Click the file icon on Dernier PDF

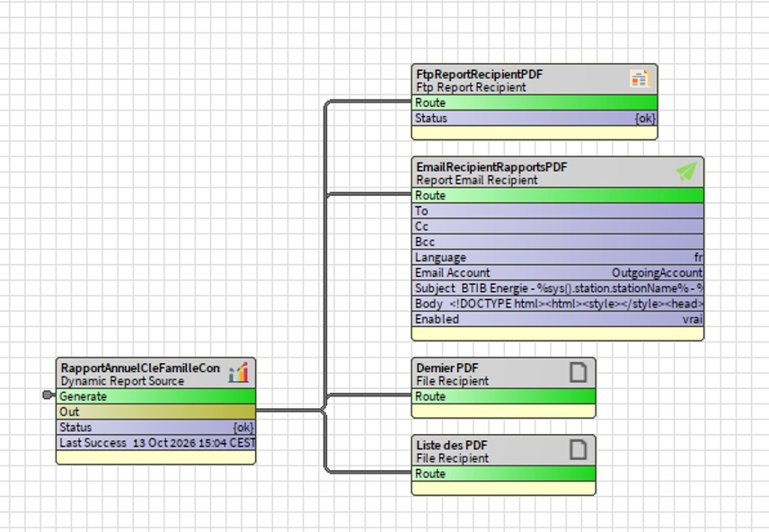click(579, 372)
